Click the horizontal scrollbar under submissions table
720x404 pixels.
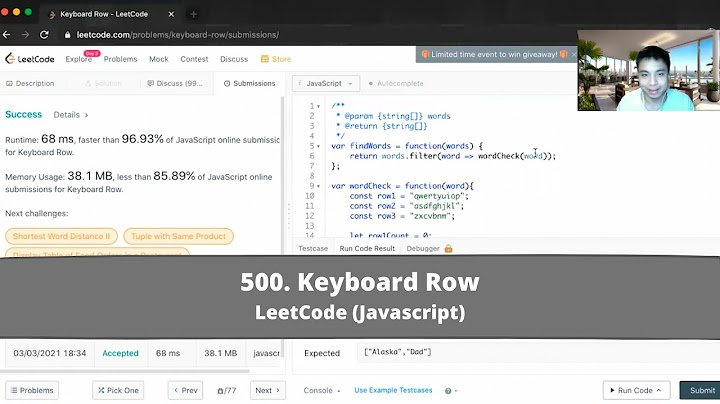click(125, 371)
